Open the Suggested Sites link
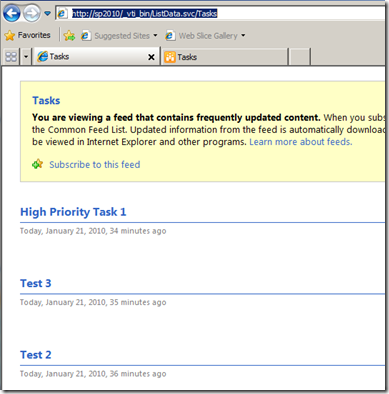The width and height of the screenshot is (389, 394). point(122,36)
